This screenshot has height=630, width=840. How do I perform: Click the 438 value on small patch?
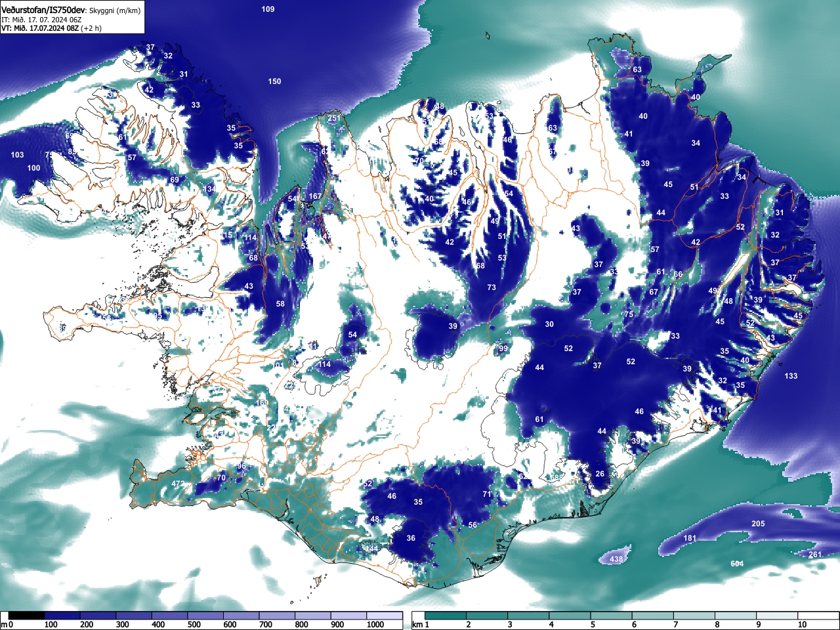(616, 559)
